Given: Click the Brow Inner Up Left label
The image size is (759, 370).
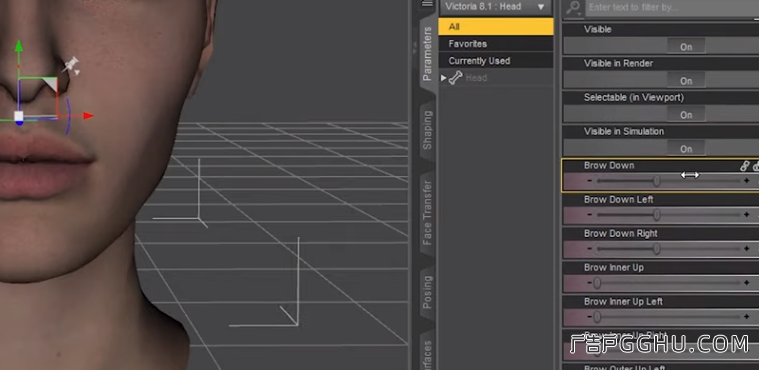Looking at the screenshot, I should point(623,301).
